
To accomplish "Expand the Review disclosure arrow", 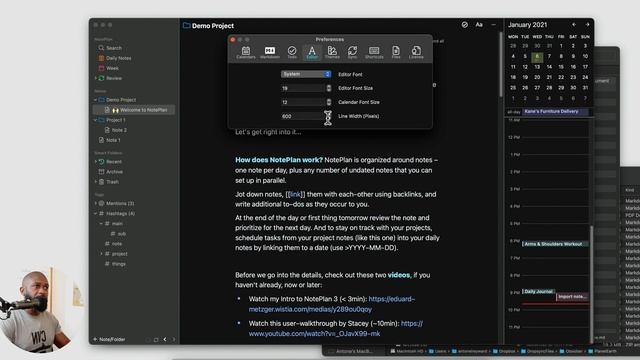I will 96,78.
